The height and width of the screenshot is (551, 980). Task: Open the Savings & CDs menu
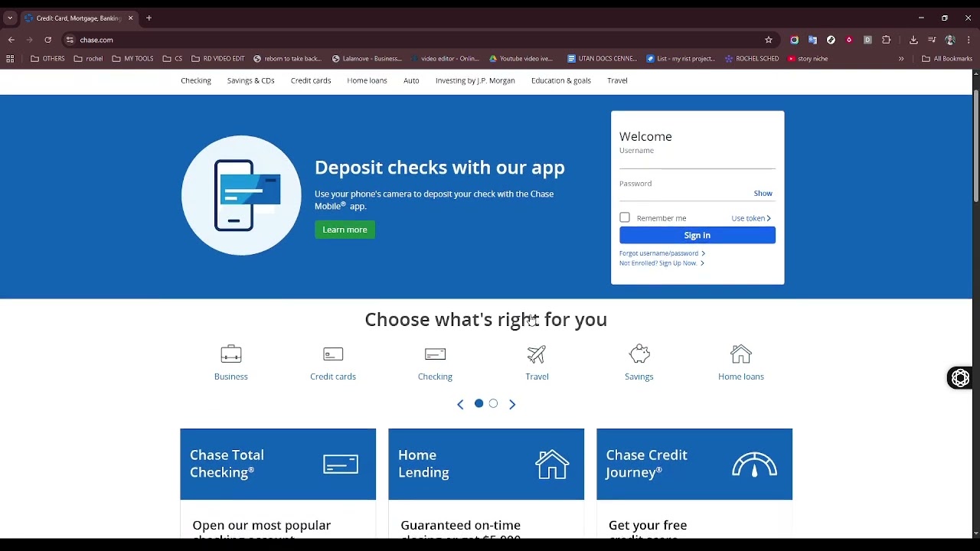click(250, 80)
